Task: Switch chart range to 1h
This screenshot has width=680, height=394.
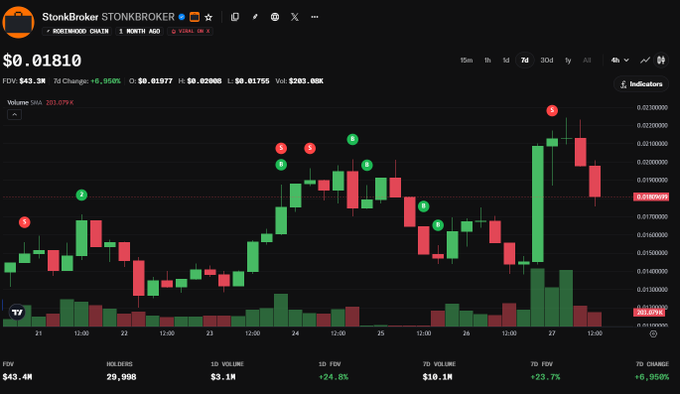Action: (487, 60)
